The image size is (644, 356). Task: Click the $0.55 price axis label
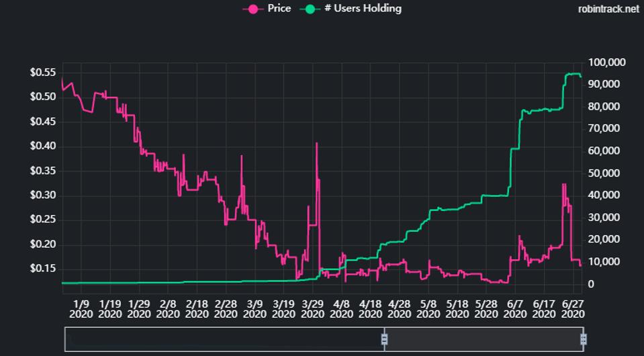pos(42,73)
